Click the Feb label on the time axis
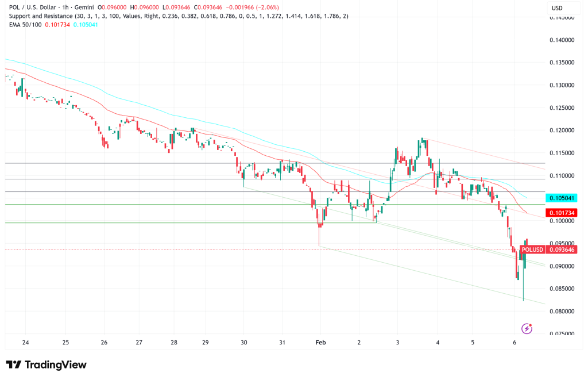This screenshot has height=380, width=588. pos(320,342)
